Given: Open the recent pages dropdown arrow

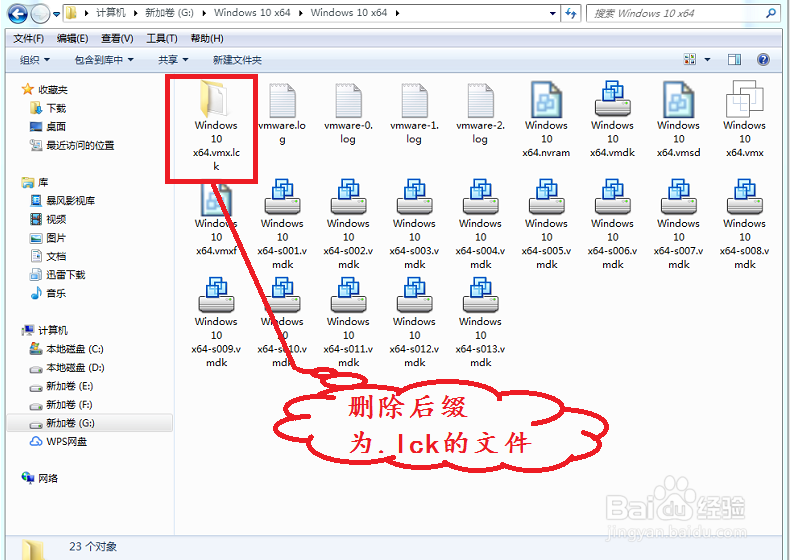Looking at the screenshot, I should coord(56,14).
